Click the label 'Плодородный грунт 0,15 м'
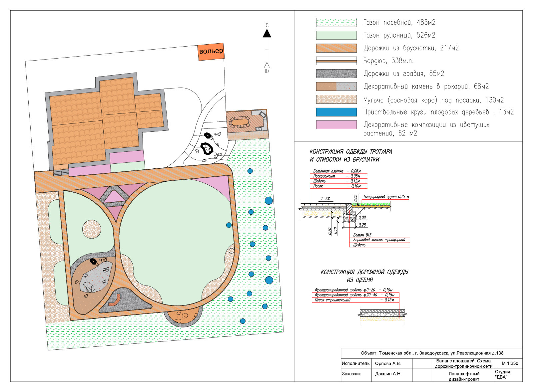 386,197
